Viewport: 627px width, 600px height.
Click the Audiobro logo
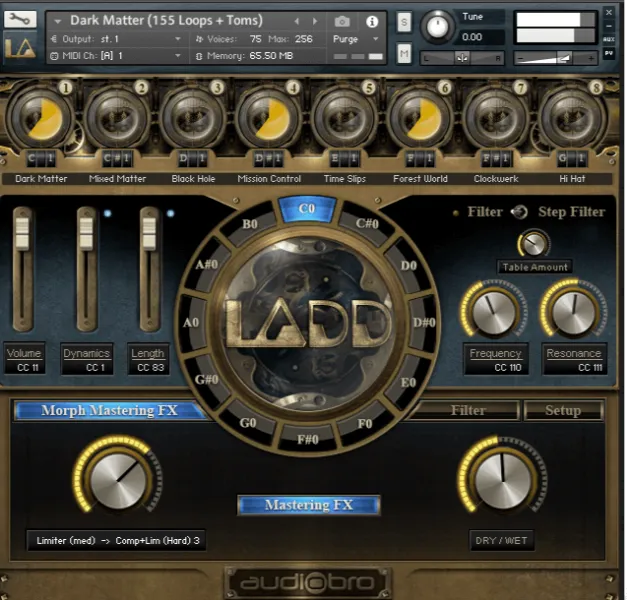click(307, 582)
